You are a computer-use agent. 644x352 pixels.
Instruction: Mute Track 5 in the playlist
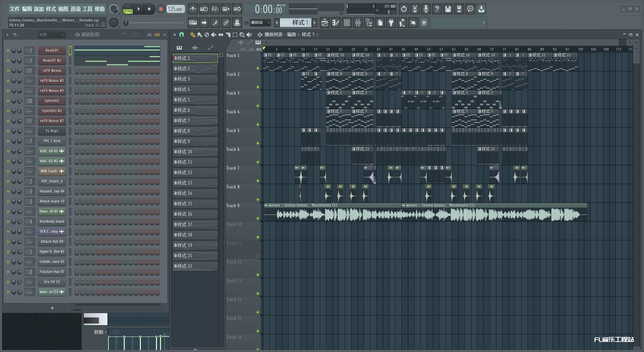tap(258, 143)
